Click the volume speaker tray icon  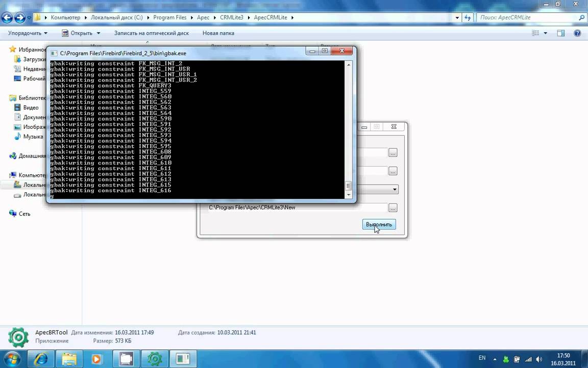click(539, 359)
